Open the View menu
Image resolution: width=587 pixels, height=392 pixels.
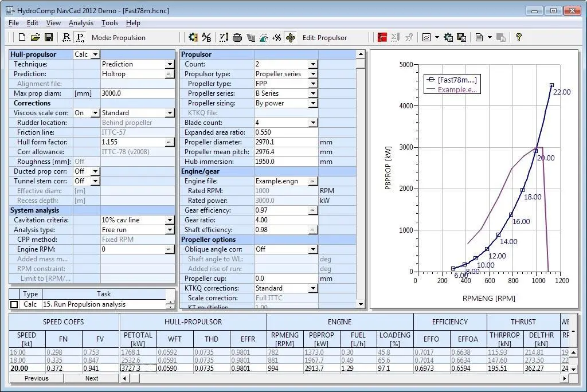coord(53,23)
